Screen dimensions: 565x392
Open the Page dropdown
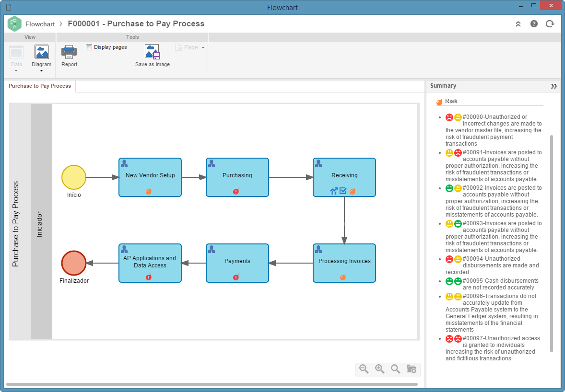[x=190, y=47]
